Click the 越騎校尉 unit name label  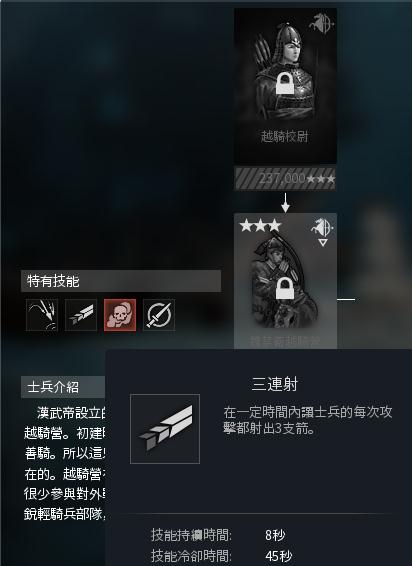pyautogui.click(x=285, y=136)
